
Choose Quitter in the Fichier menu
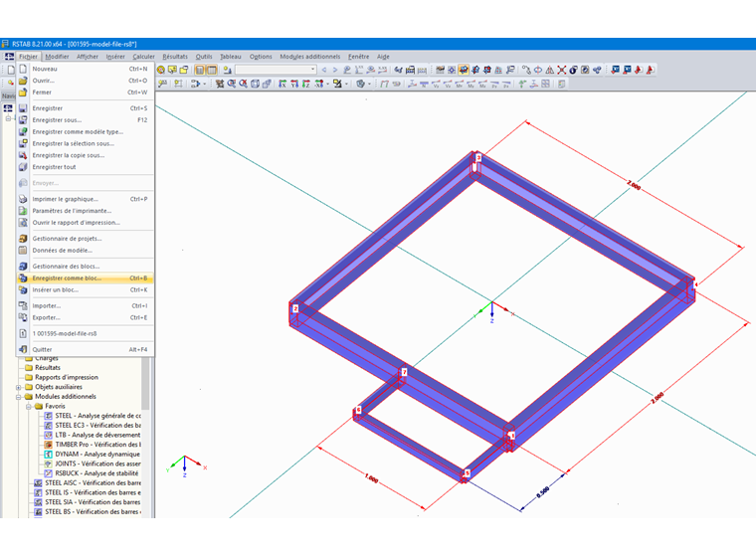coord(85,350)
